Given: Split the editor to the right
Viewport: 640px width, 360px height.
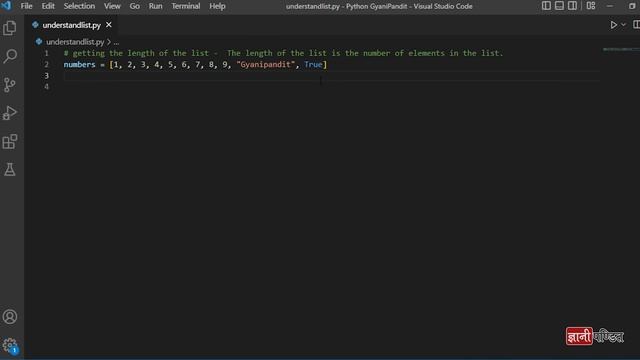Looking at the screenshot, I should [x=637, y=25].
